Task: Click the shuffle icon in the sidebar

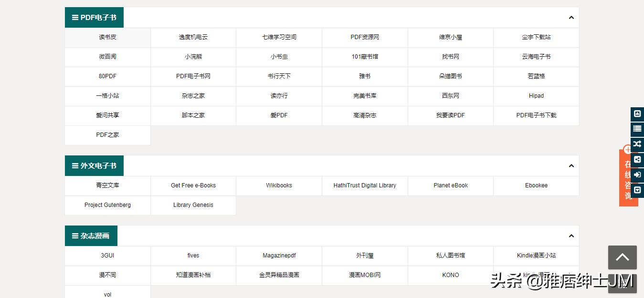Action: 637,144
